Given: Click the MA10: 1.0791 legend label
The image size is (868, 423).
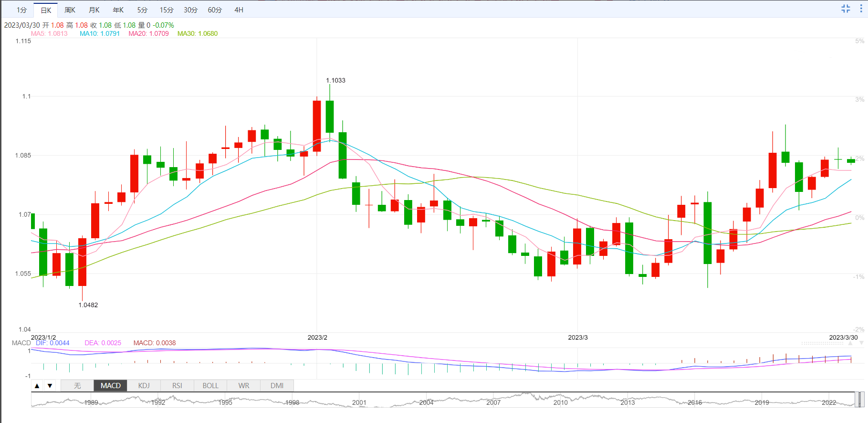Looking at the screenshot, I should tap(100, 33).
